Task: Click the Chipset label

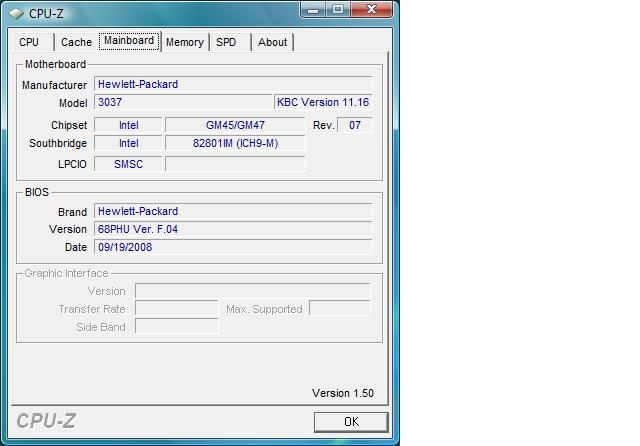Action: click(69, 125)
